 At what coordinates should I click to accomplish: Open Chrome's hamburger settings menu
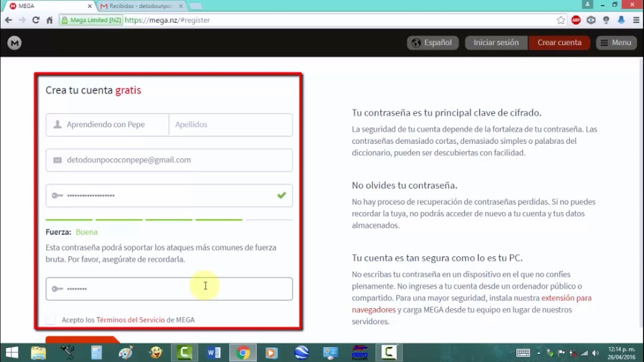(x=635, y=20)
